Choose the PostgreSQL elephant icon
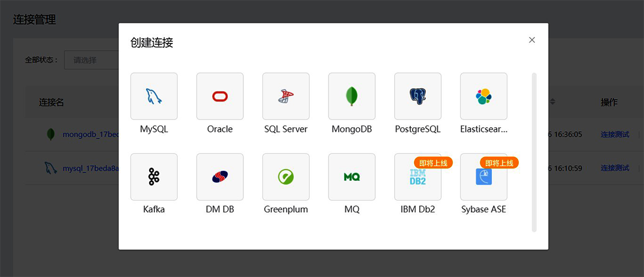This screenshot has width=644, height=277. tap(417, 96)
